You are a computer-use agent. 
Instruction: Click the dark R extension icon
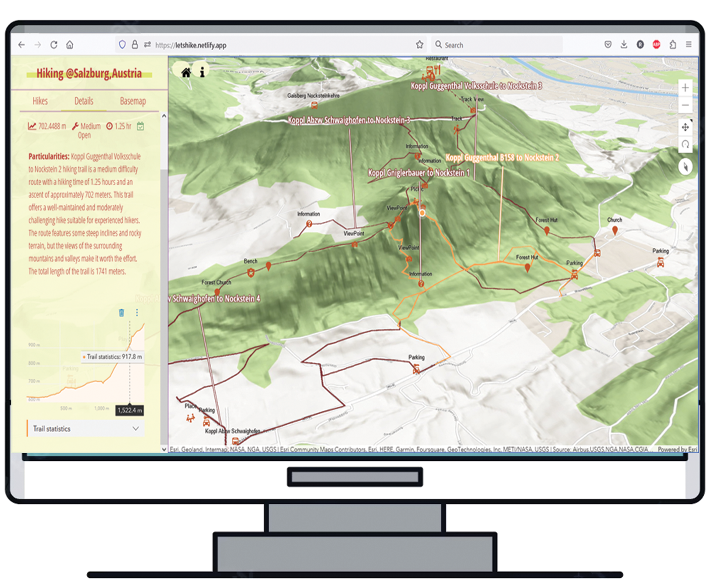point(640,44)
